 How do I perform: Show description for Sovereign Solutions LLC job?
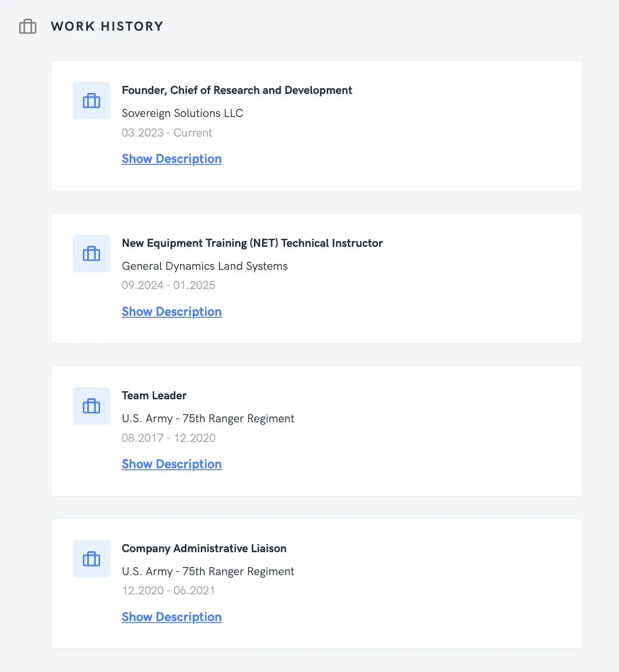coord(172,159)
